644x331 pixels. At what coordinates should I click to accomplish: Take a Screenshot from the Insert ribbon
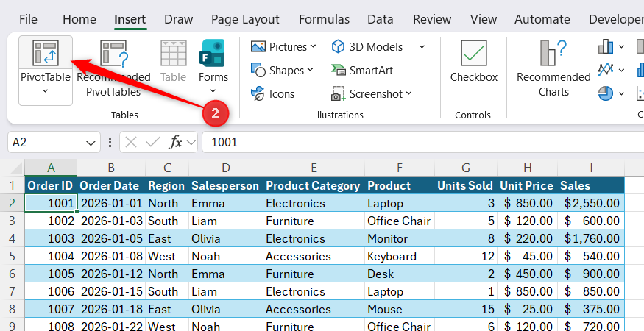(371, 93)
